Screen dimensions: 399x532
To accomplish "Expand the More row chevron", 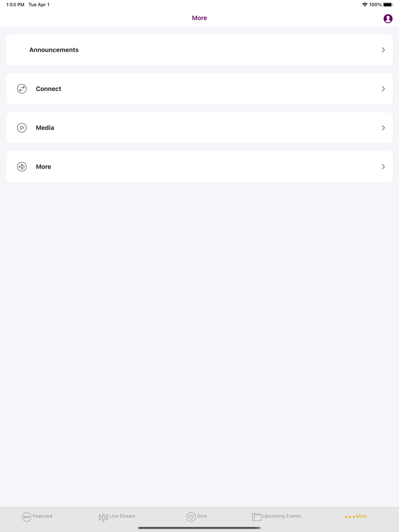I will 383,167.
